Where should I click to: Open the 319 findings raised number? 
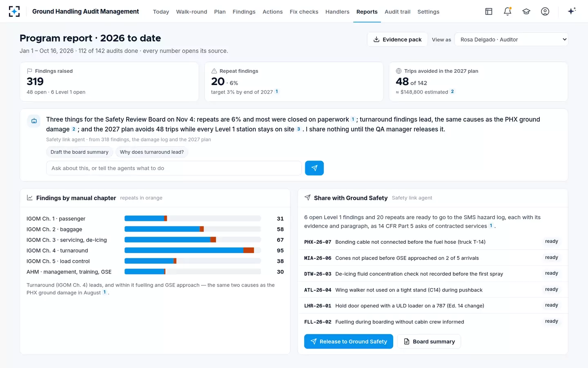click(35, 81)
